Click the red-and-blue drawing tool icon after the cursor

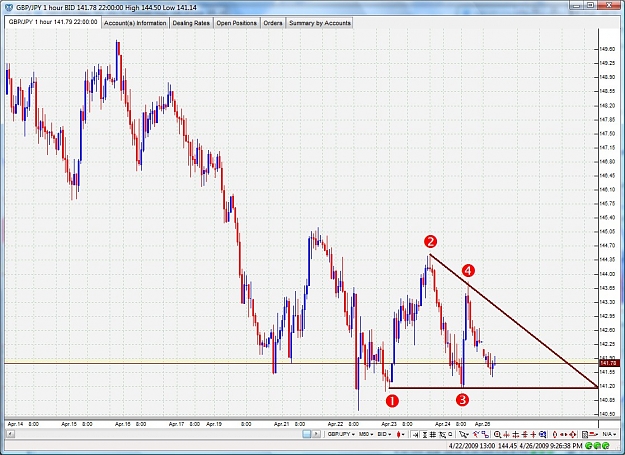[x=476, y=434]
